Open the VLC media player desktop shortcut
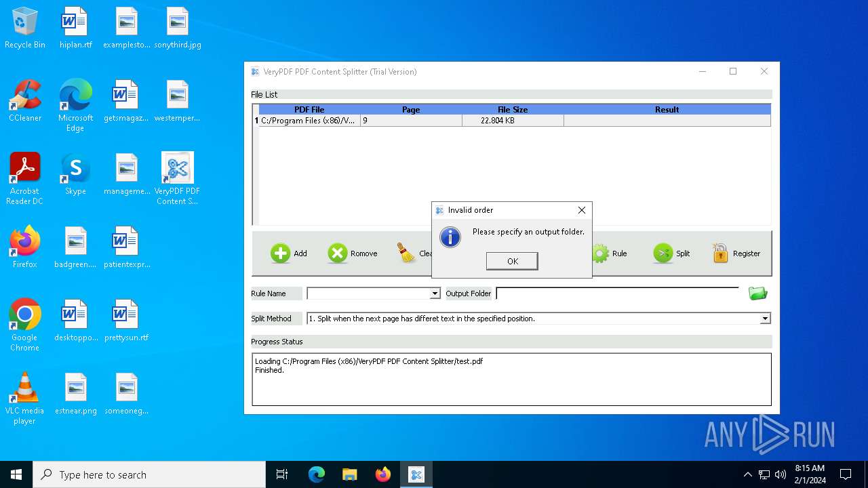The height and width of the screenshot is (488, 868). [x=25, y=399]
